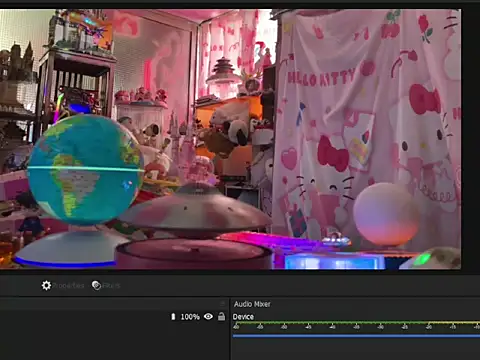Toggle the source lock padlock icon
The image size is (480, 360).
pyautogui.click(x=221, y=316)
